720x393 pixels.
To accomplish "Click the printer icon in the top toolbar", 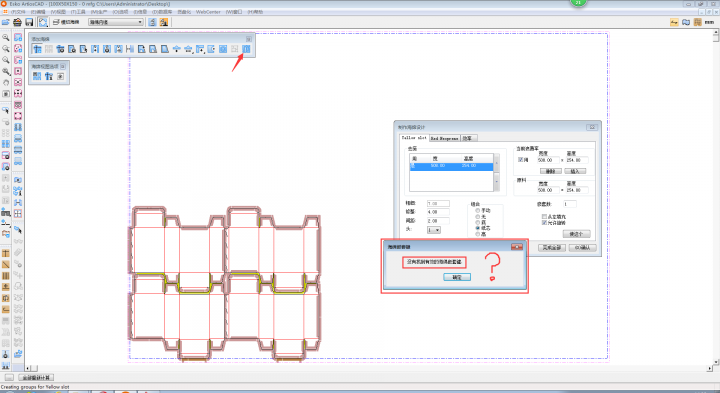I will point(17,22).
